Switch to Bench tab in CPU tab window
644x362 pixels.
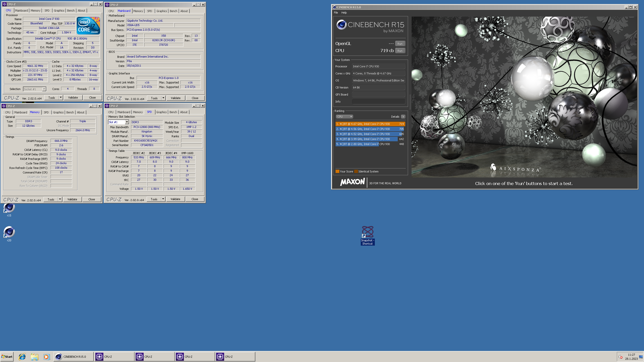(x=71, y=11)
